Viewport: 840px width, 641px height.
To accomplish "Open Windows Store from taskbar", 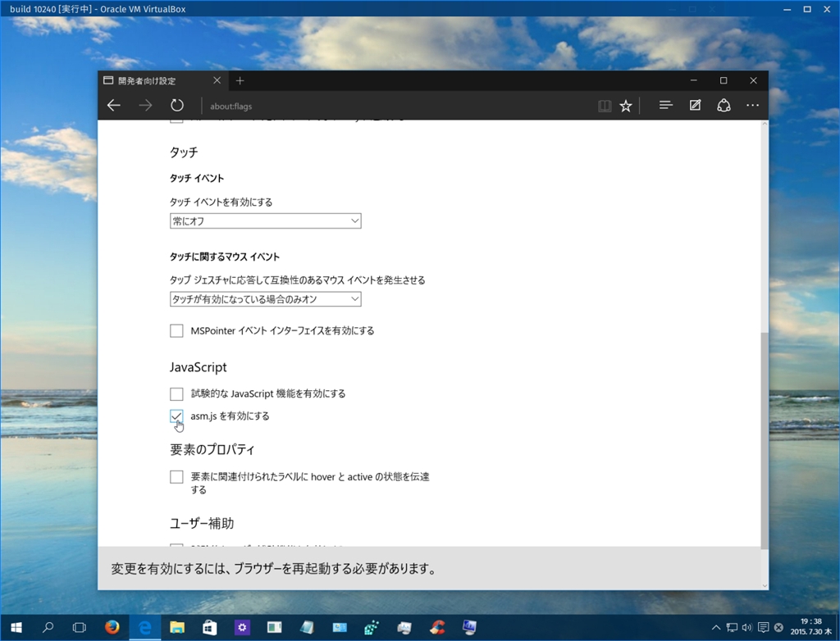I will (x=209, y=628).
